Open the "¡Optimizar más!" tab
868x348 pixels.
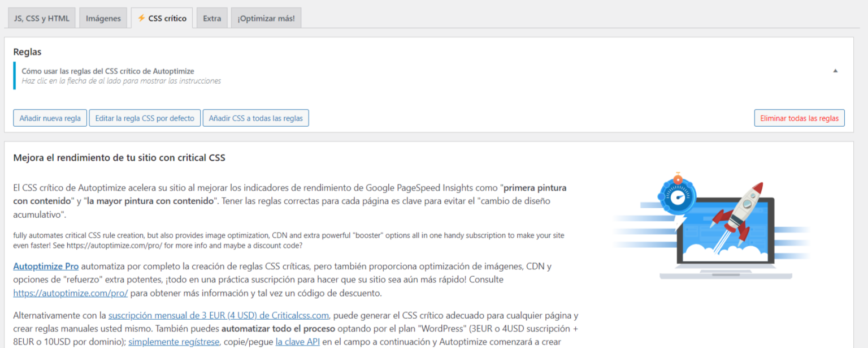coord(266,18)
